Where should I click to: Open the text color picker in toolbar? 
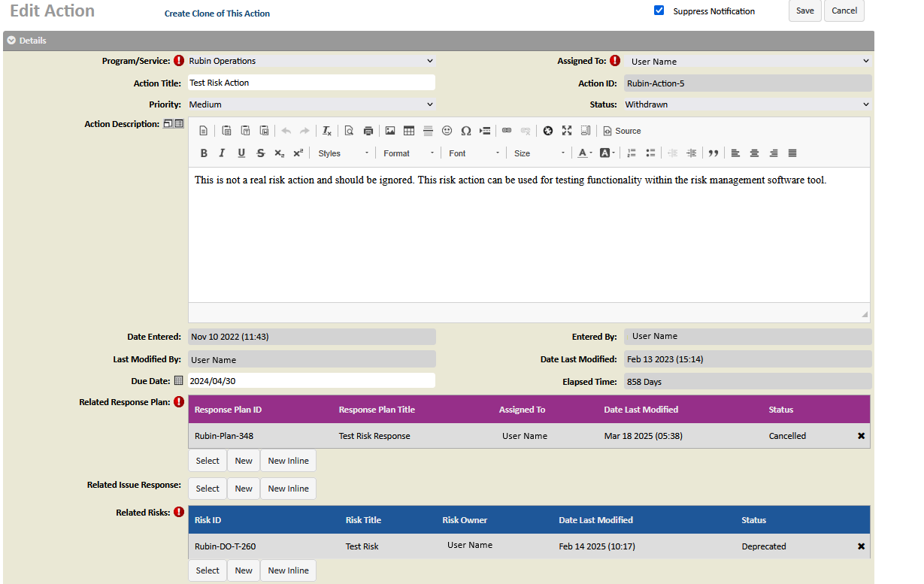pos(585,153)
